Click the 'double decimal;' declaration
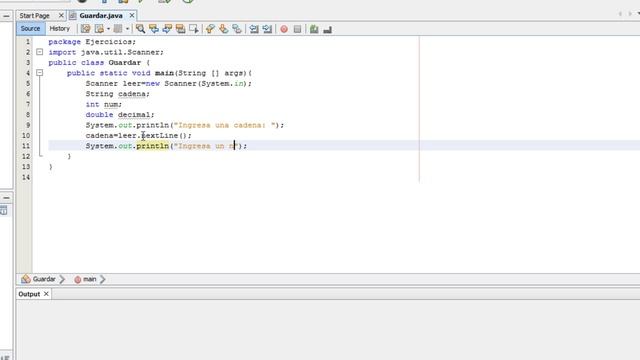The width and height of the screenshot is (640, 360). coord(120,115)
